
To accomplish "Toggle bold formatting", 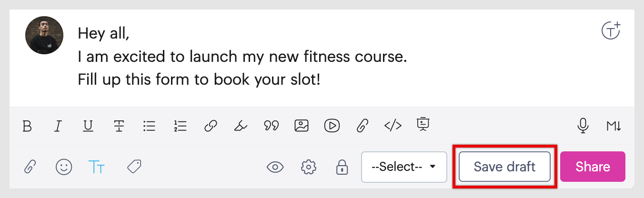I will [x=28, y=126].
